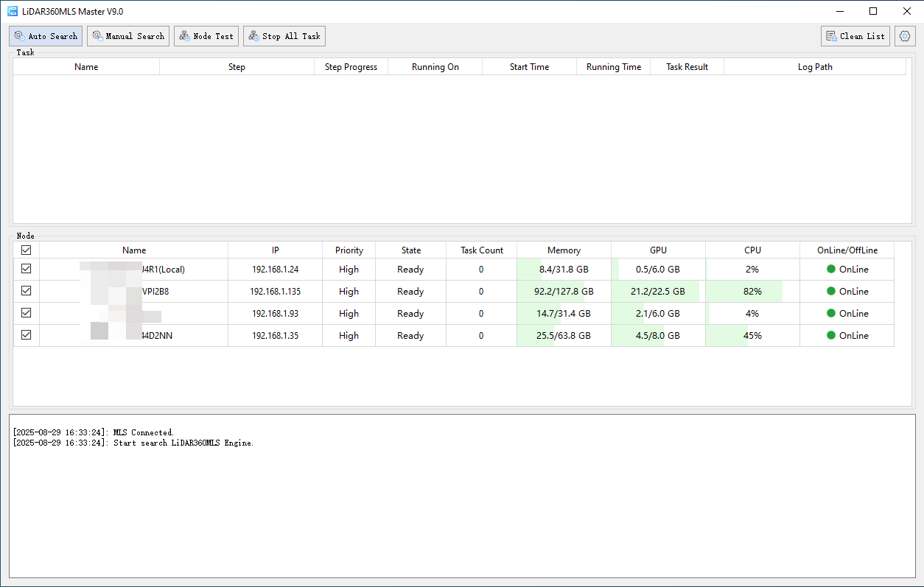Click the LiDAR360MLS Master title bar icon
This screenshot has width=924, height=587.
click(13, 11)
